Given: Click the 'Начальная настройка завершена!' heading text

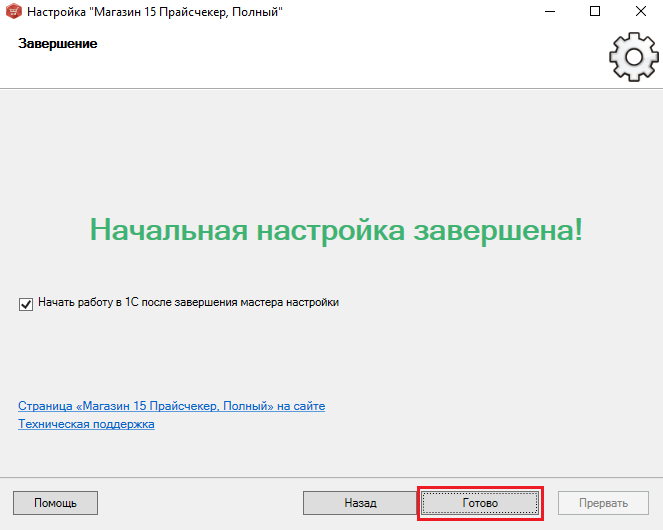Looking at the screenshot, I should [337, 230].
